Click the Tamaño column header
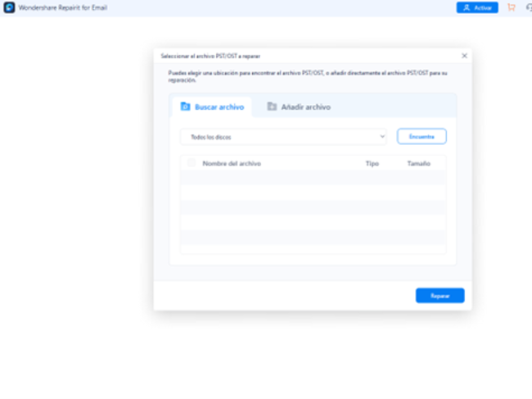This screenshot has width=532, height=399. pyautogui.click(x=418, y=164)
